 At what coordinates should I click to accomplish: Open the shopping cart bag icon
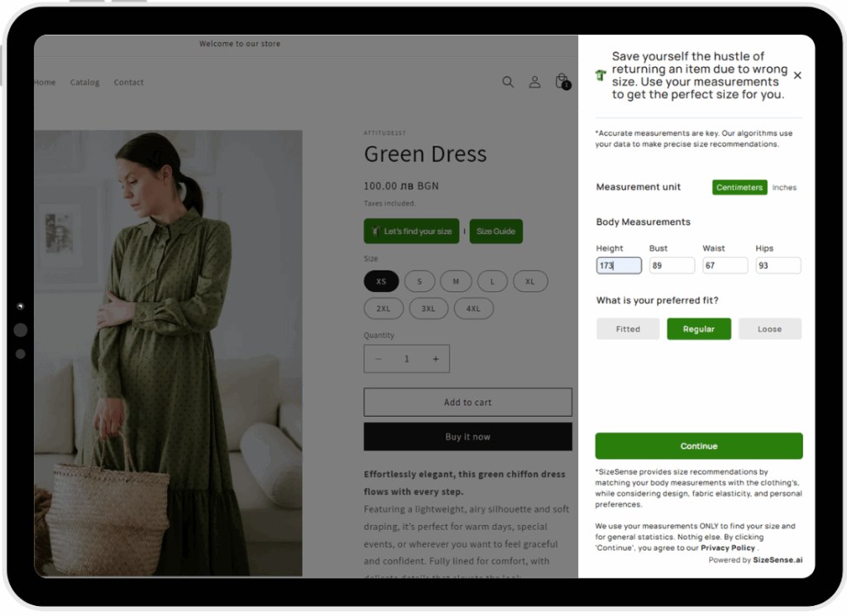click(562, 81)
